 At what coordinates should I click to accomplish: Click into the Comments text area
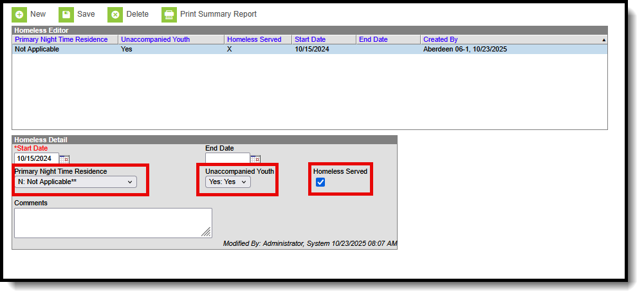point(113,223)
